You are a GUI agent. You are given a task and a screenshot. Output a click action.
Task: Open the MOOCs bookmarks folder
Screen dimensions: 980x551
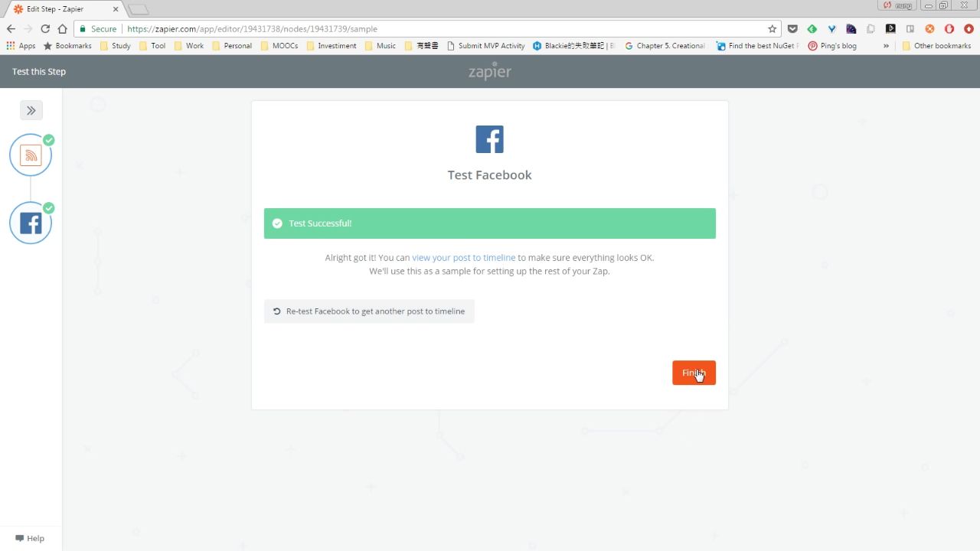click(279, 46)
